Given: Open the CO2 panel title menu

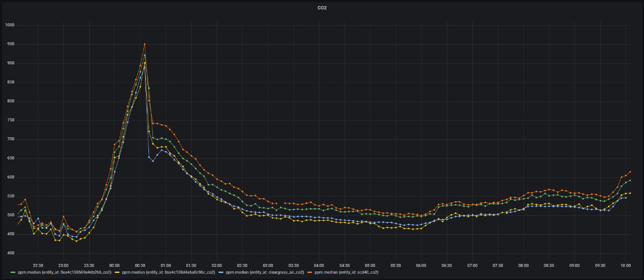Looking at the screenshot, I should (x=322, y=8).
